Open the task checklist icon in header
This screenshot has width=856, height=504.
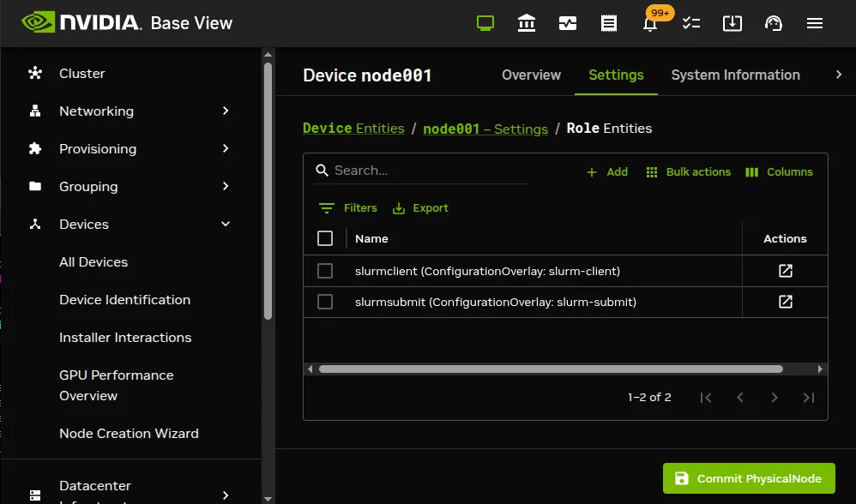691,23
